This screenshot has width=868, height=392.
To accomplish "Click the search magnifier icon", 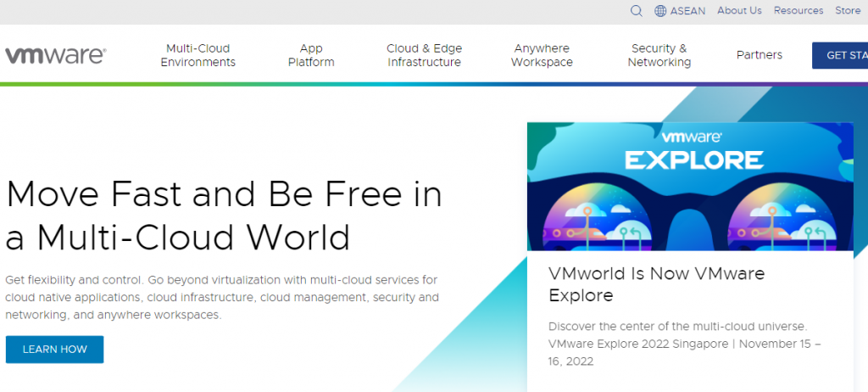I will 637,11.
